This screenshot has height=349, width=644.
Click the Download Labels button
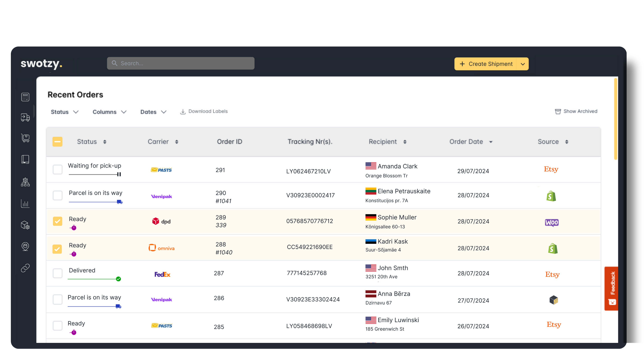pyautogui.click(x=204, y=111)
